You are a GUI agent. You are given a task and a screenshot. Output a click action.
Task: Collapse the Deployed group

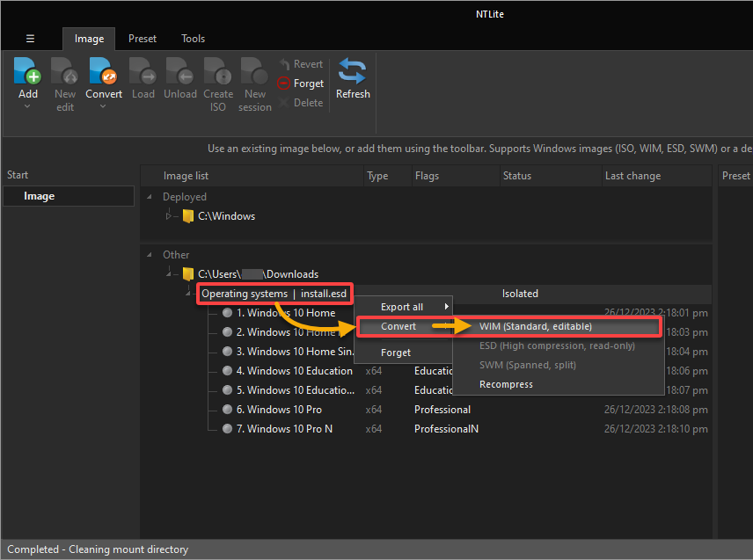(x=150, y=197)
